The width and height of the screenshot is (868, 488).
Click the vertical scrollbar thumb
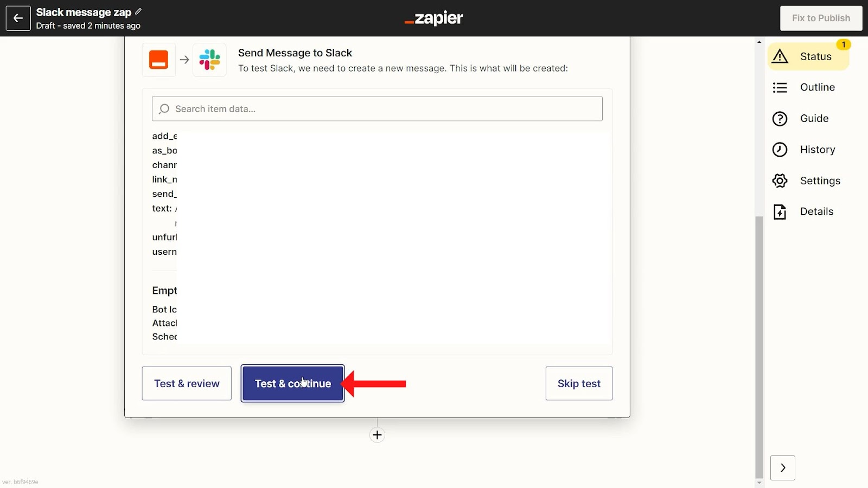(759, 347)
